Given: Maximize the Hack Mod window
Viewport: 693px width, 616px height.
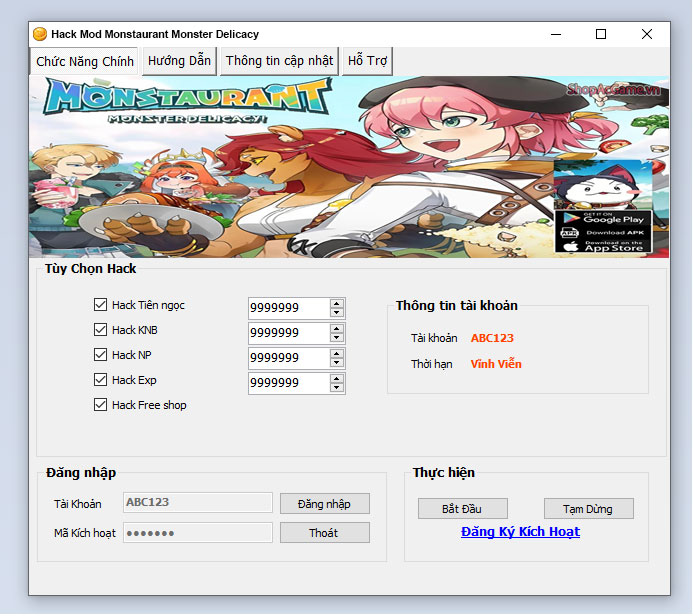Looking at the screenshot, I should 601,34.
